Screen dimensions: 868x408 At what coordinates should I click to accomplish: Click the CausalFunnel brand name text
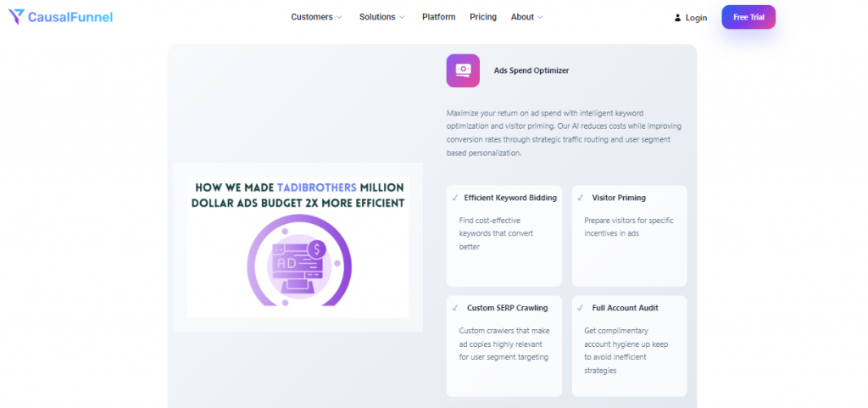pos(70,17)
